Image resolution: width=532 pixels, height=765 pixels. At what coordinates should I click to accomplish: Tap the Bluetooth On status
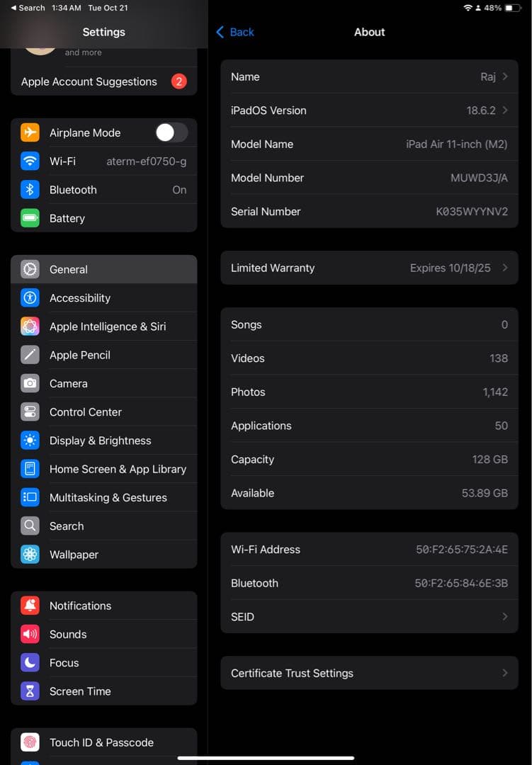point(180,190)
